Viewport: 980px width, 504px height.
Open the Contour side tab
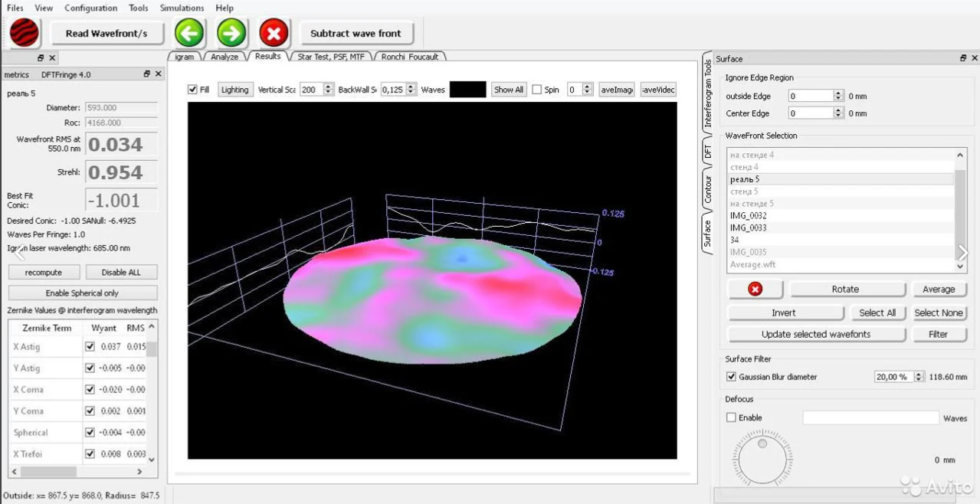708,188
